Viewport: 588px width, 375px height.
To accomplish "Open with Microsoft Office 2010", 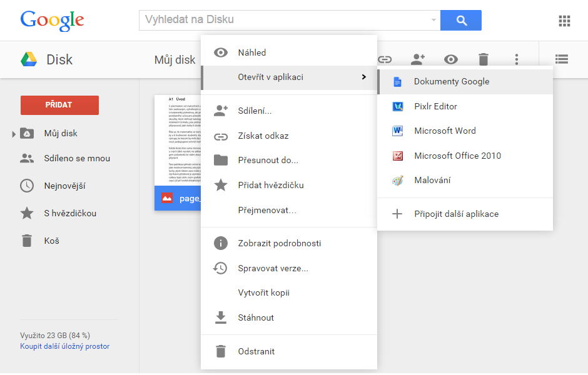I will [x=465, y=156].
